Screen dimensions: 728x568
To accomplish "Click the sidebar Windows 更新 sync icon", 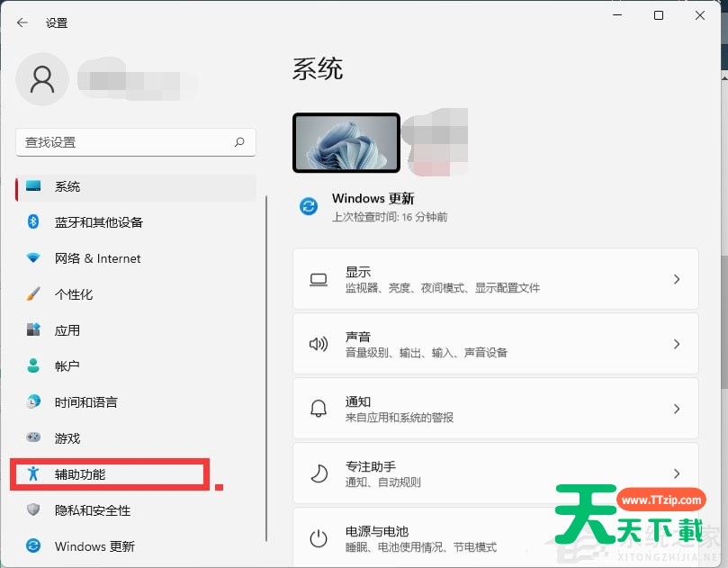I will [33, 545].
